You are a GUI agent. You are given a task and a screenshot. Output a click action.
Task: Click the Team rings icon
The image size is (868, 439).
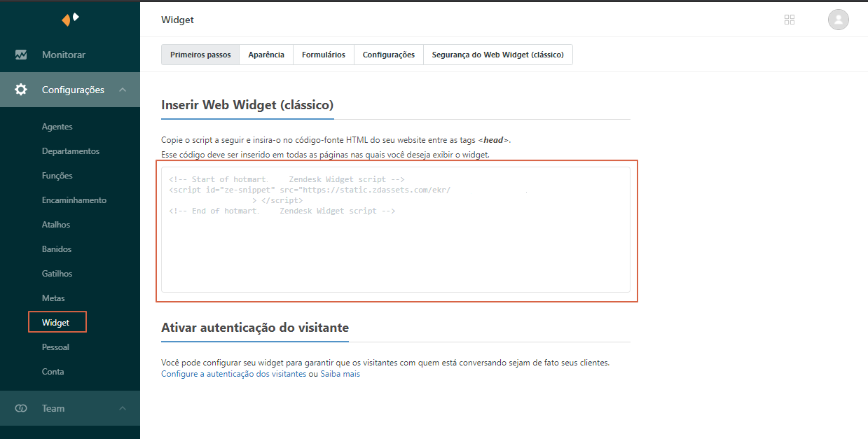point(21,408)
